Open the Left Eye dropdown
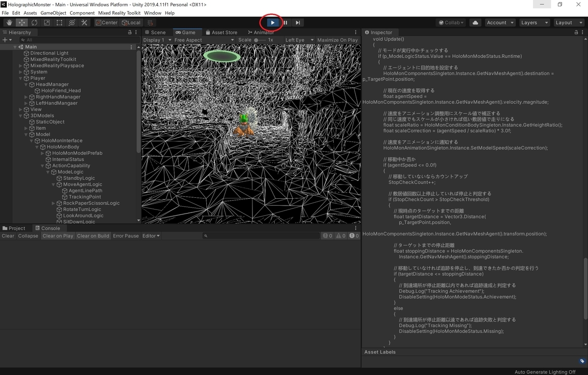Image resolution: width=588 pixels, height=375 pixels. [298, 40]
